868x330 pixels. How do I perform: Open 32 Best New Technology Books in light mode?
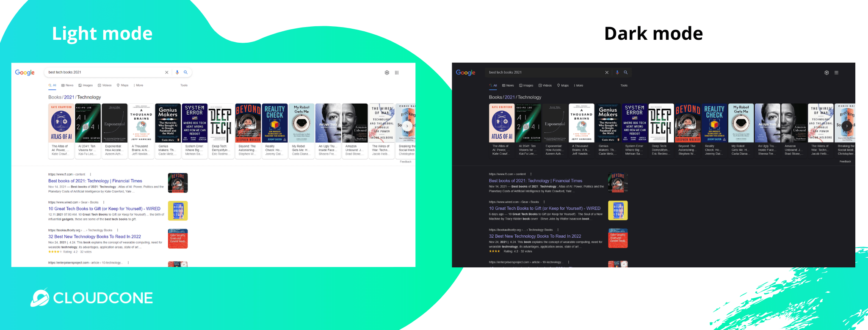tap(94, 236)
